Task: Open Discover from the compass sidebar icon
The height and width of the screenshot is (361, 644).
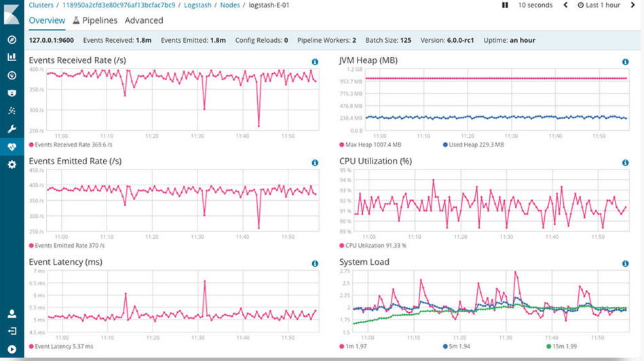Action: (12, 39)
